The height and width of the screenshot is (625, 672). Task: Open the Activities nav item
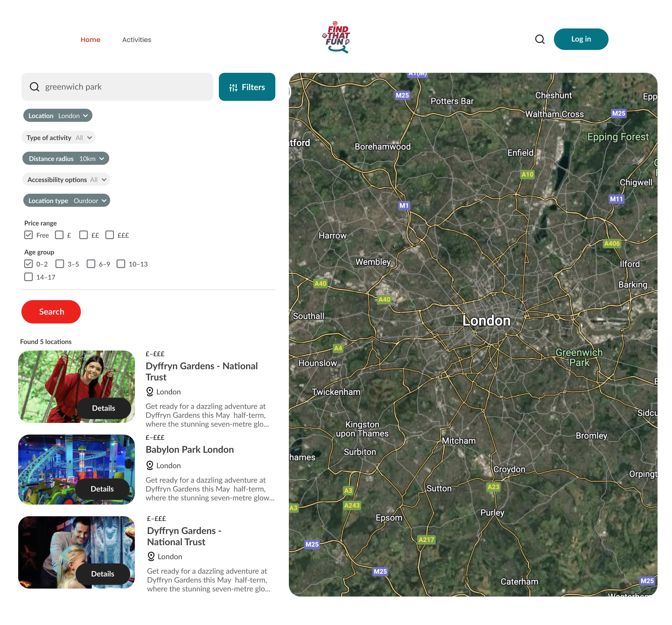pyautogui.click(x=136, y=39)
